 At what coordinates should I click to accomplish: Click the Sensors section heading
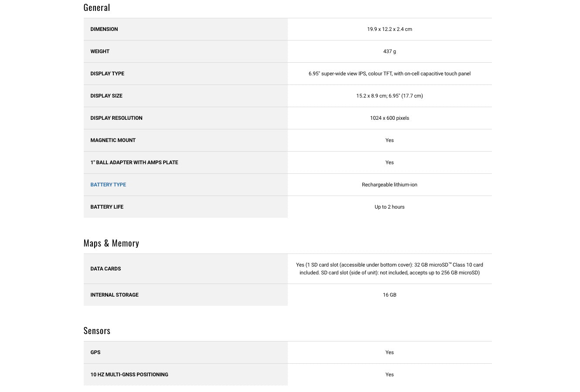[97, 331]
